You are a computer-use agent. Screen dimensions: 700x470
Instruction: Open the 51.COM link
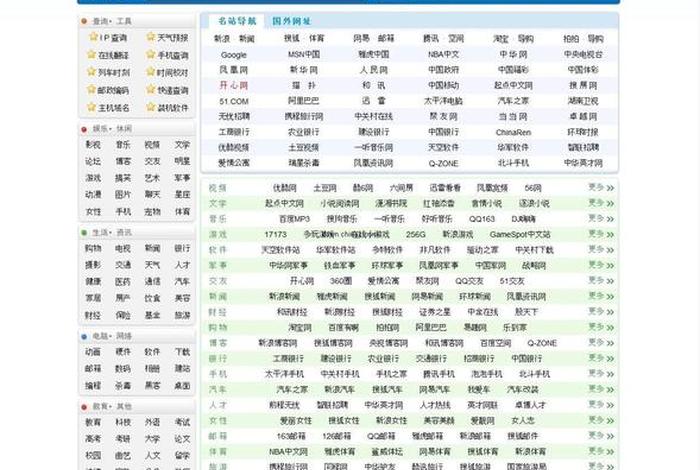233,101
